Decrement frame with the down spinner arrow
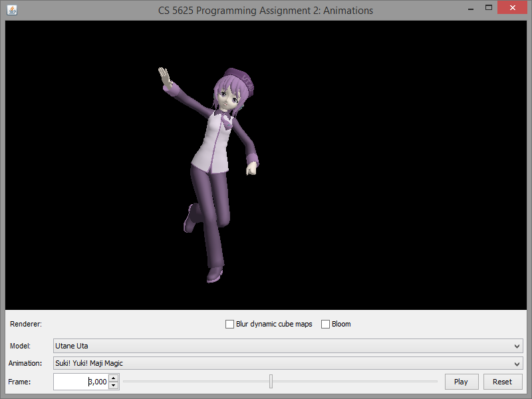The height and width of the screenshot is (399, 532). pos(113,386)
